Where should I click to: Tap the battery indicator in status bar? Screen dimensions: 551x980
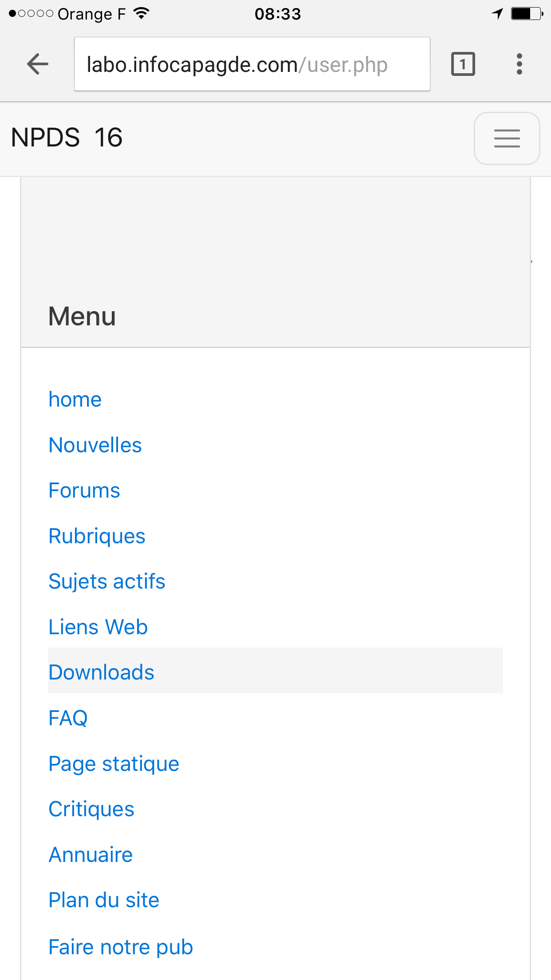point(526,14)
